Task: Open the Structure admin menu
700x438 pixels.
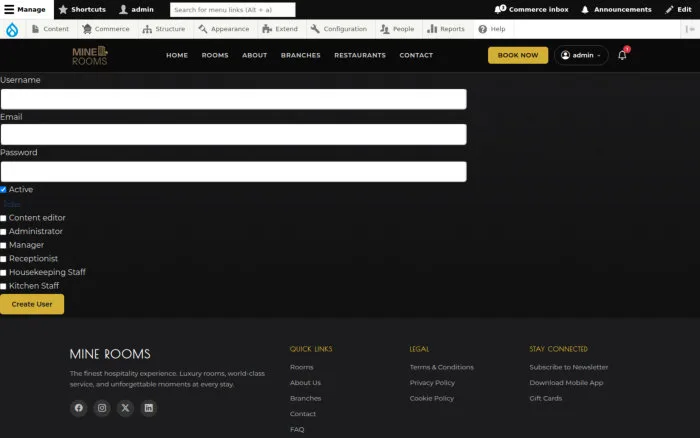Action: click(164, 29)
